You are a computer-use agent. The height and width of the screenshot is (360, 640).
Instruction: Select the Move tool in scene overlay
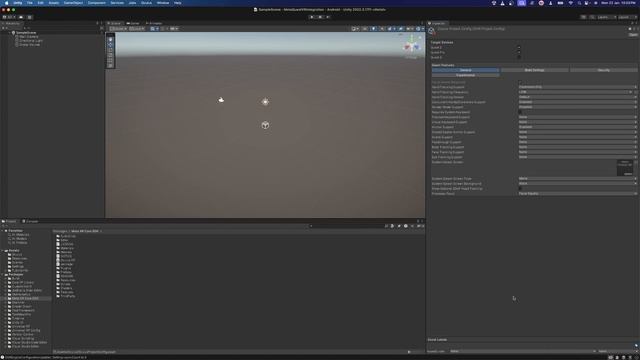(110, 45)
